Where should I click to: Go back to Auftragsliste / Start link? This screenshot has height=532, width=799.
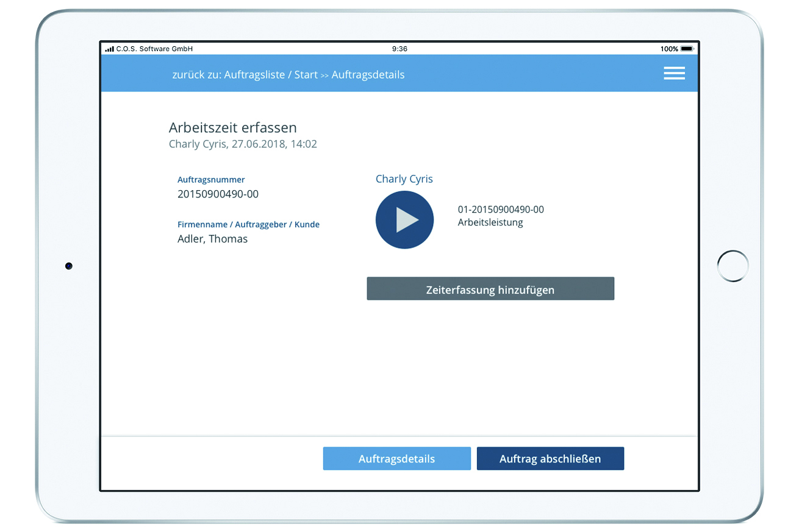coord(271,75)
